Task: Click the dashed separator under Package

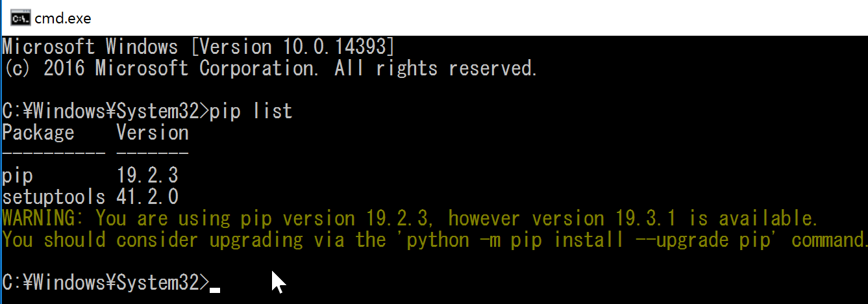Action: (54, 154)
